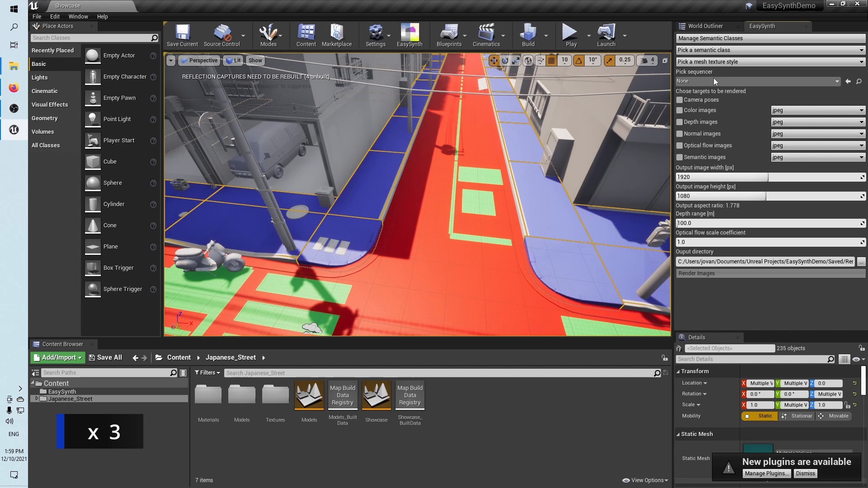Switch to the World Outliner tab
The image size is (868, 488).
pyautogui.click(x=705, y=26)
